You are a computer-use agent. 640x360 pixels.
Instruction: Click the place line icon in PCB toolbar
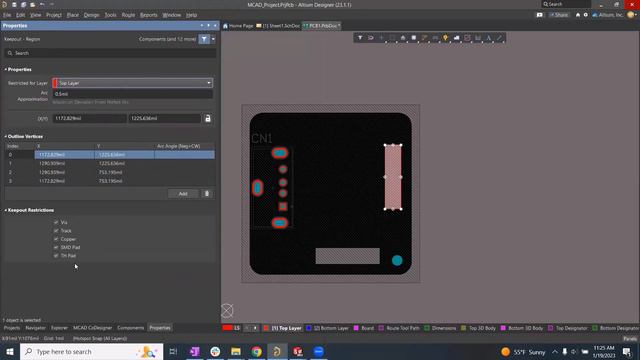(500, 38)
